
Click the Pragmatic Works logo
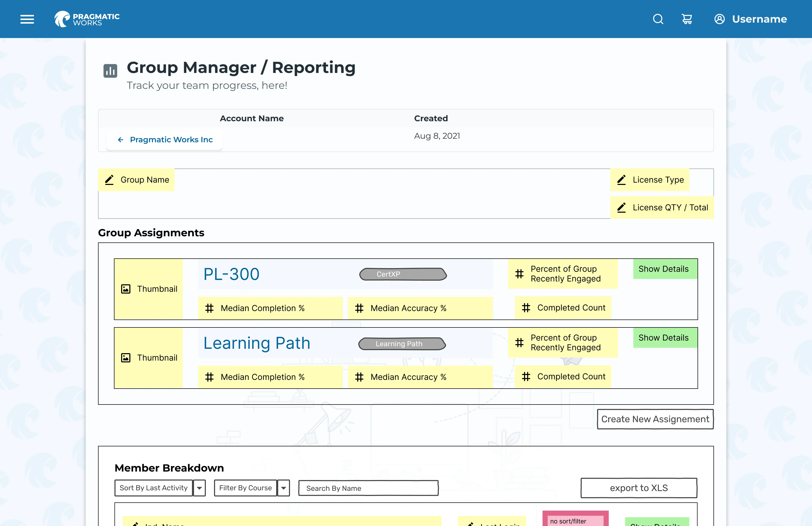click(87, 19)
